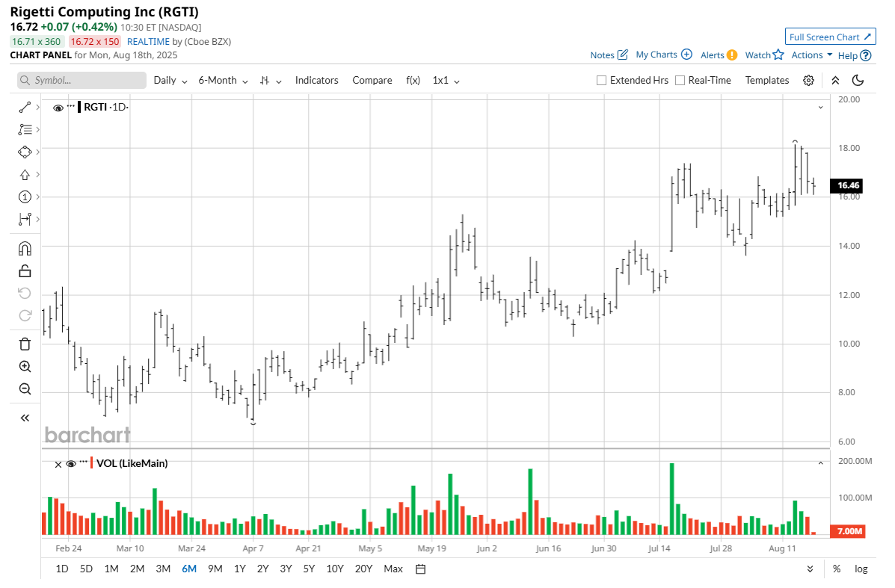
Task: Zoom in on the chart
Action: (25, 366)
